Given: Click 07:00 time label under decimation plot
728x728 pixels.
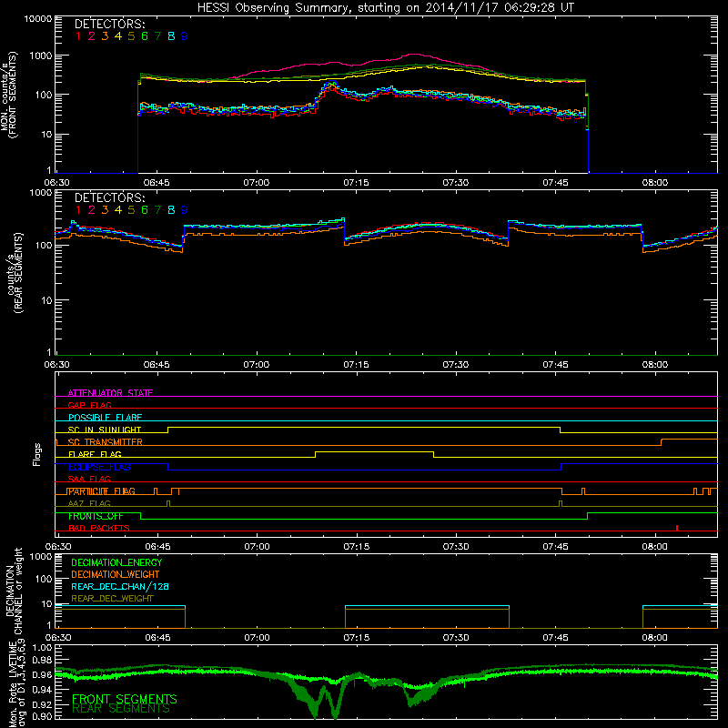Looking at the screenshot, I should pos(257,638).
